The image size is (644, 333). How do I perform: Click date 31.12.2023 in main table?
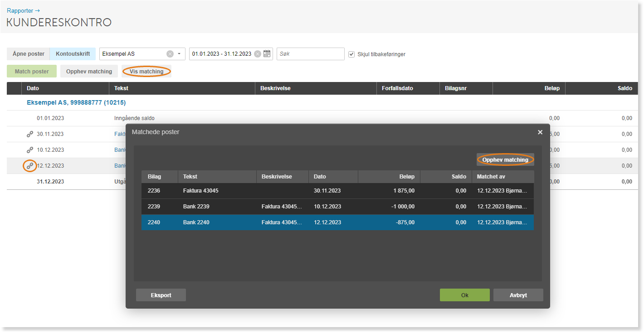[50, 182]
